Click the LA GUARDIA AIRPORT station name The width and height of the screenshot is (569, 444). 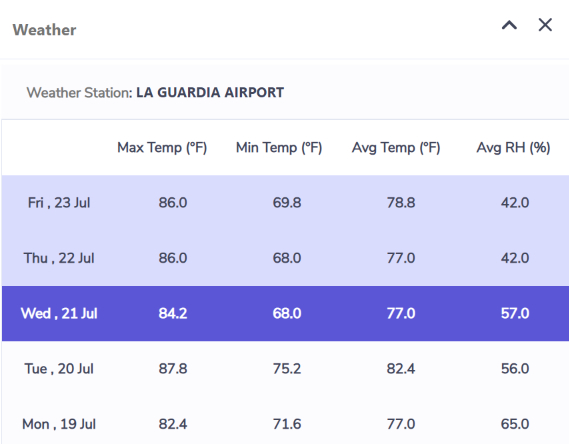click(x=210, y=92)
